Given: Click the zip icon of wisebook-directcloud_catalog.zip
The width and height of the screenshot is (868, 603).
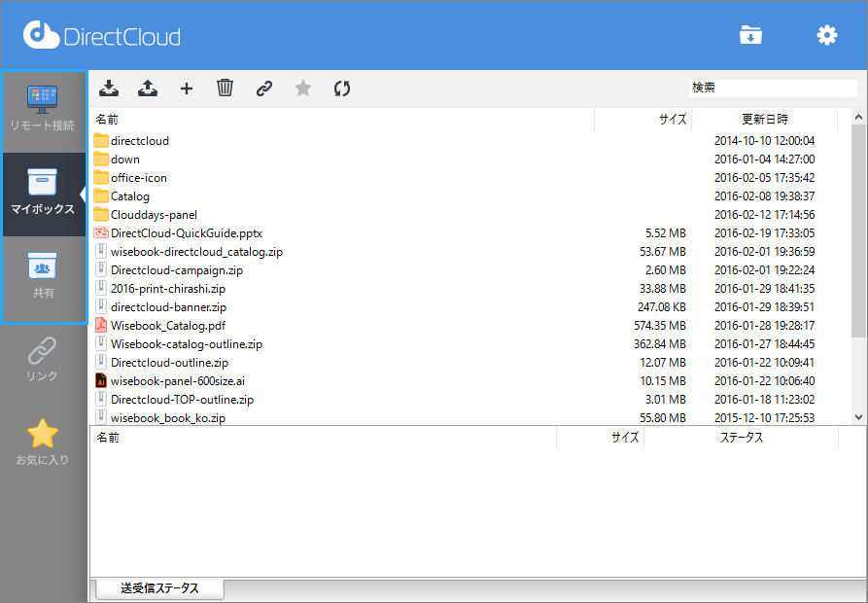Looking at the screenshot, I should point(101,251).
